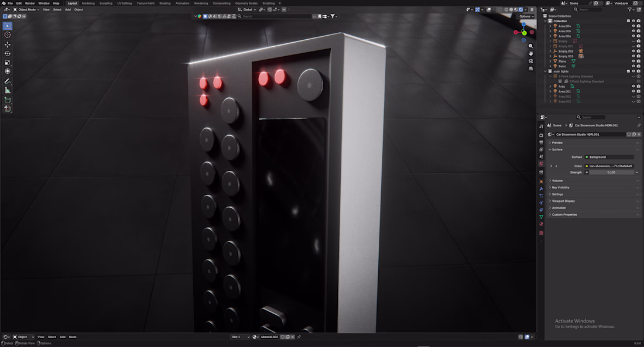Open the File menu
Image resolution: width=644 pixels, height=347 pixels.
tap(11, 3)
